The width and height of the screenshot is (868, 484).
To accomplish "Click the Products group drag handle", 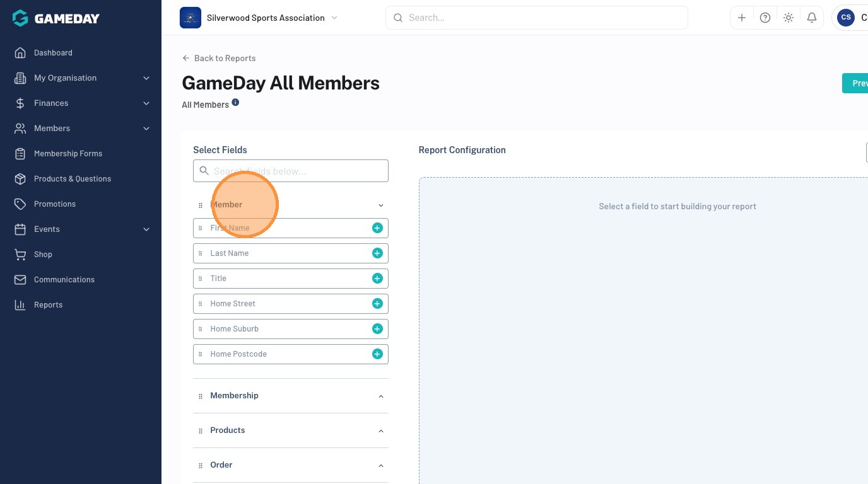I will (201, 431).
